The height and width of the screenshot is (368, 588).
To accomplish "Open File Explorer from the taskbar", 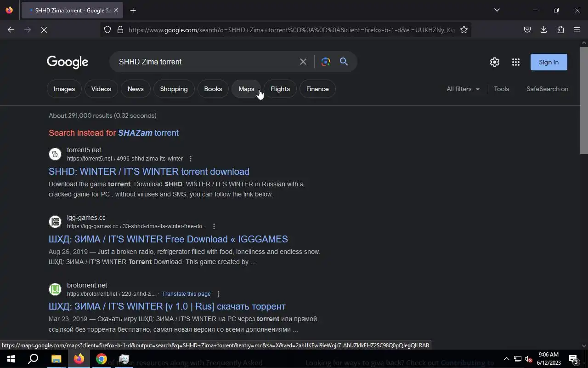I will (56, 359).
